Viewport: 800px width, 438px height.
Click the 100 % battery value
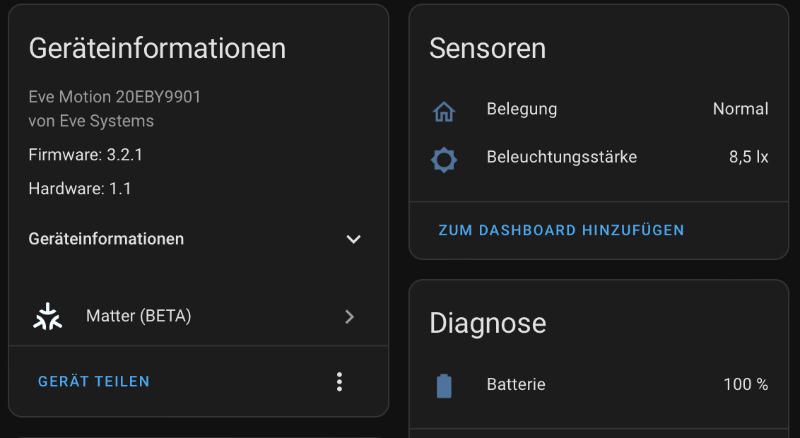(x=745, y=384)
